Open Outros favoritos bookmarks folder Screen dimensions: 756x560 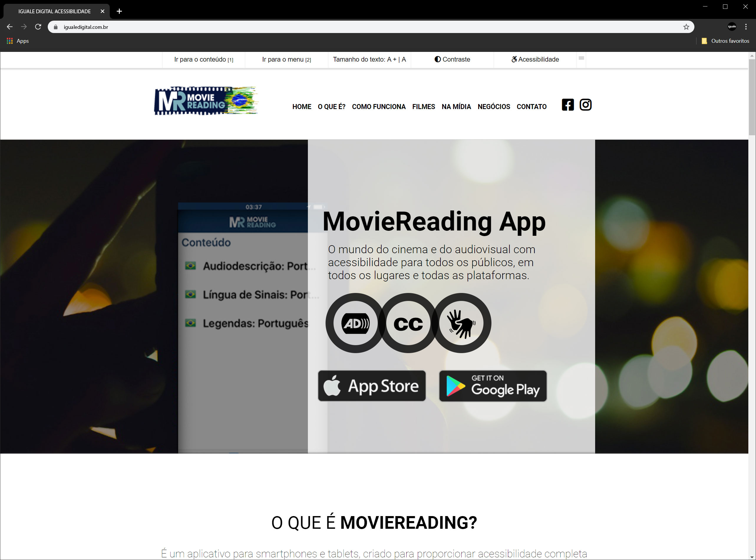[725, 41]
